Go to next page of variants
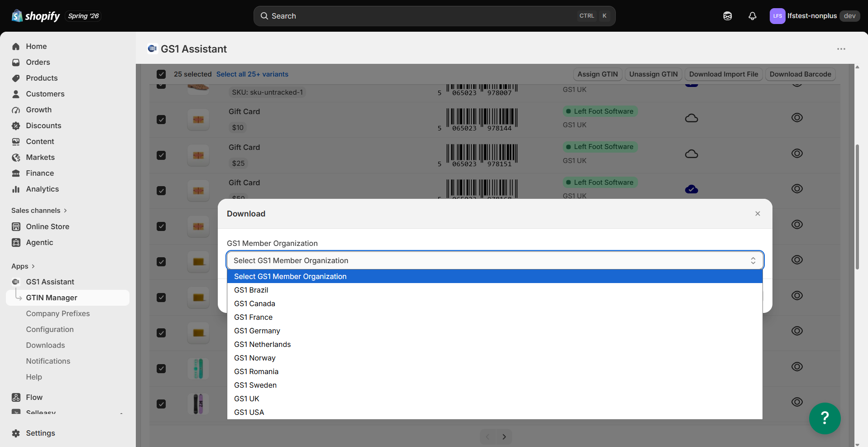868x447 pixels. (504, 437)
